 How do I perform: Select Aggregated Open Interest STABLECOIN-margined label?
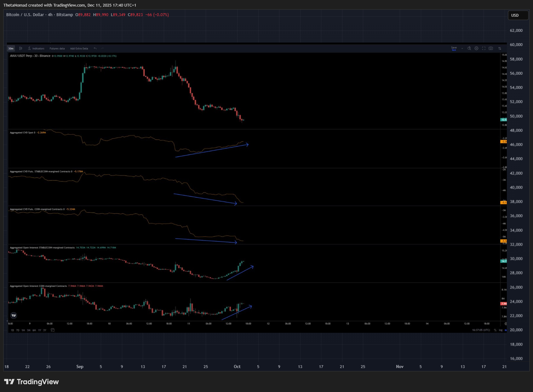click(42, 248)
